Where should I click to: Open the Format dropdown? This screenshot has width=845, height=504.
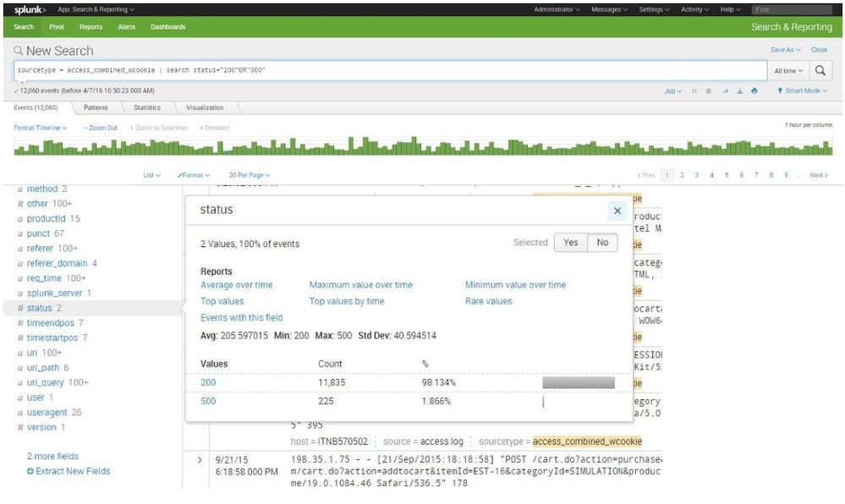pos(194,175)
